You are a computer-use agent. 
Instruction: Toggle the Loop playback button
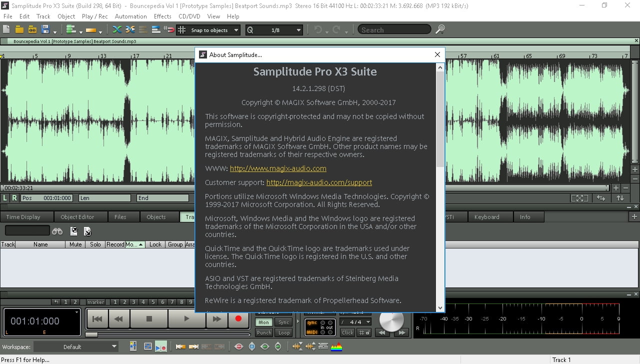click(x=284, y=332)
